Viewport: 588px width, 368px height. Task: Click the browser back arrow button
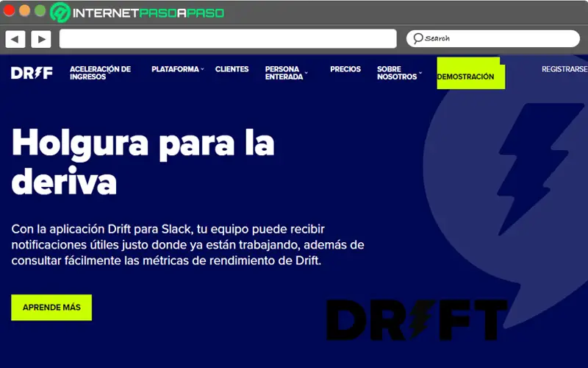pos(15,39)
